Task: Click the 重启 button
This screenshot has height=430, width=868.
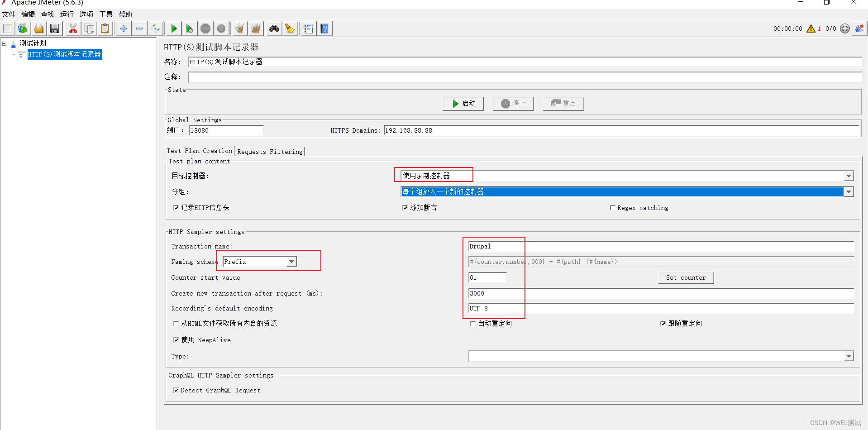Action: click(x=563, y=104)
